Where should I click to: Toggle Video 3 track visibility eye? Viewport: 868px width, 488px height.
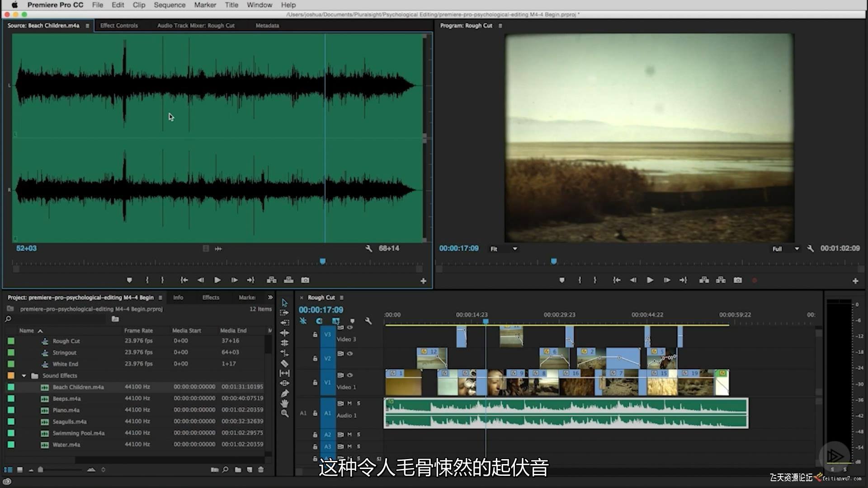[349, 328]
